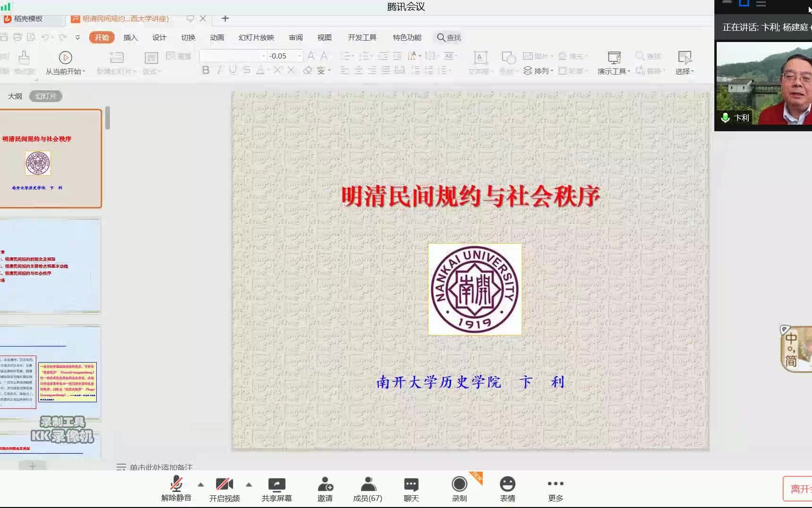812x508 pixels.
Task: Open the 切换 transitions tab
Action: pos(188,37)
